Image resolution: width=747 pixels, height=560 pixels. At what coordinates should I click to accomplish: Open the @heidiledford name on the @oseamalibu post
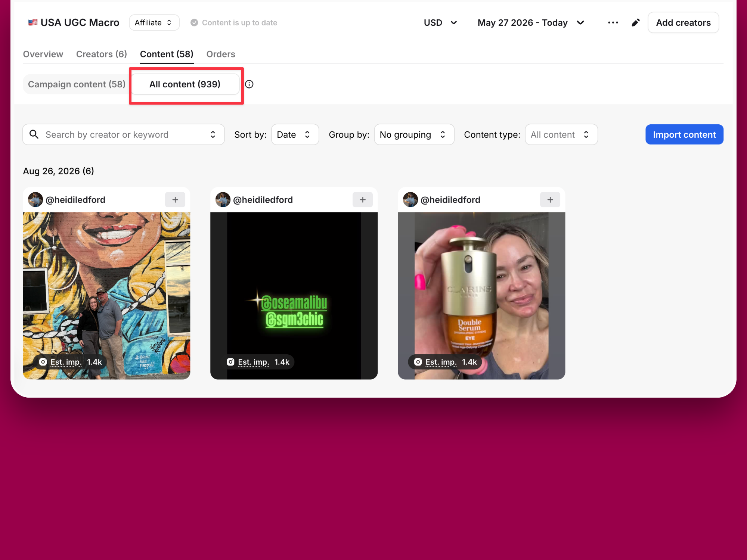pos(263,200)
